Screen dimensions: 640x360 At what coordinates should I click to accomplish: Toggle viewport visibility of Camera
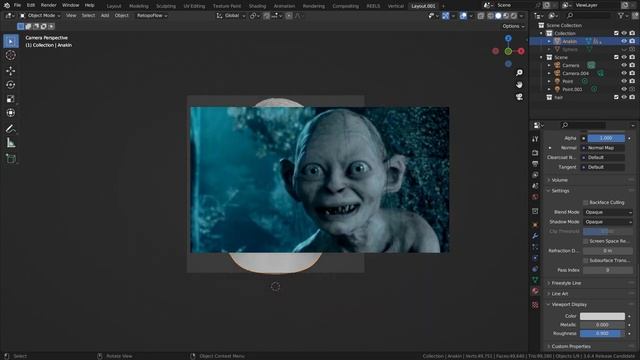[624, 65]
